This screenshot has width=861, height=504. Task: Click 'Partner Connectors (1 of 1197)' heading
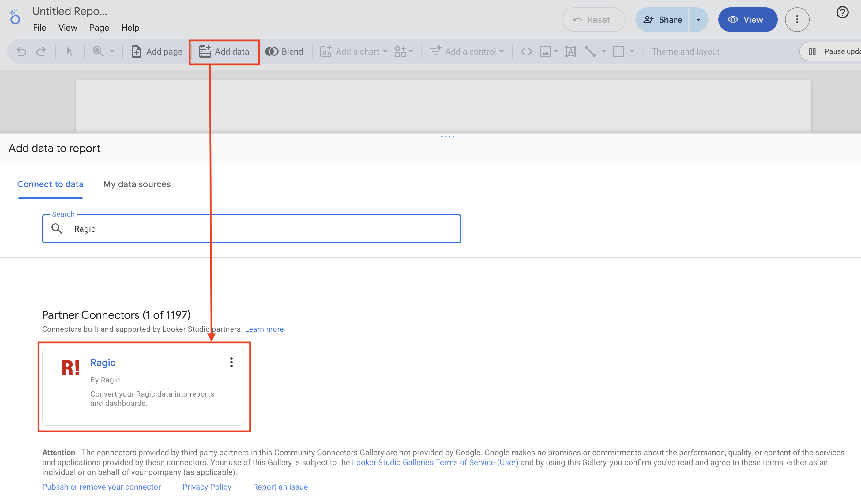117,315
